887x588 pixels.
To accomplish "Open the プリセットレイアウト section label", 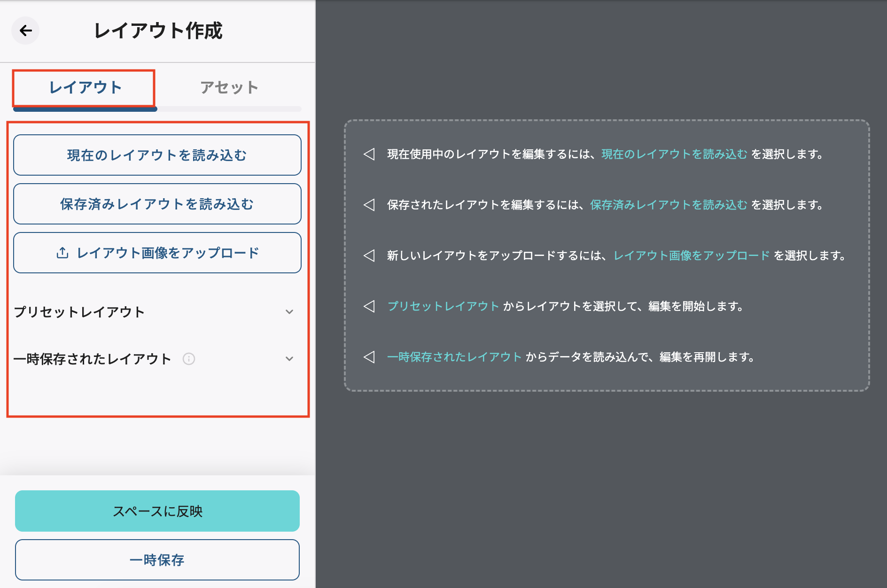I will click(x=79, y=312).
